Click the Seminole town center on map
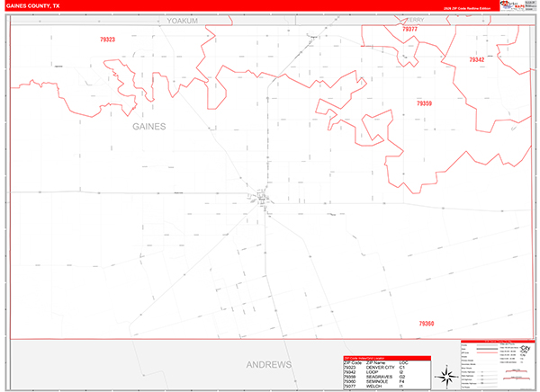Image resolution: width=540 pixels, height=392 pixels. [x=262, y=198]
